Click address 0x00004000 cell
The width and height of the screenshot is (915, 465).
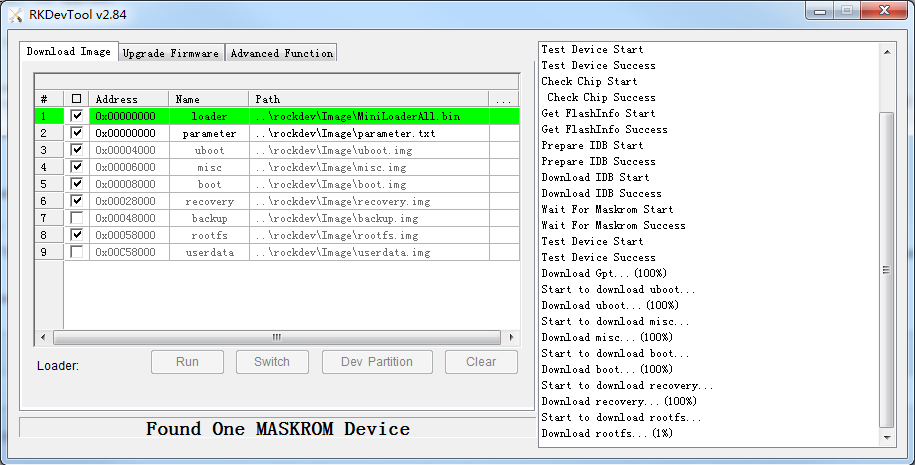tap(129, 150)
